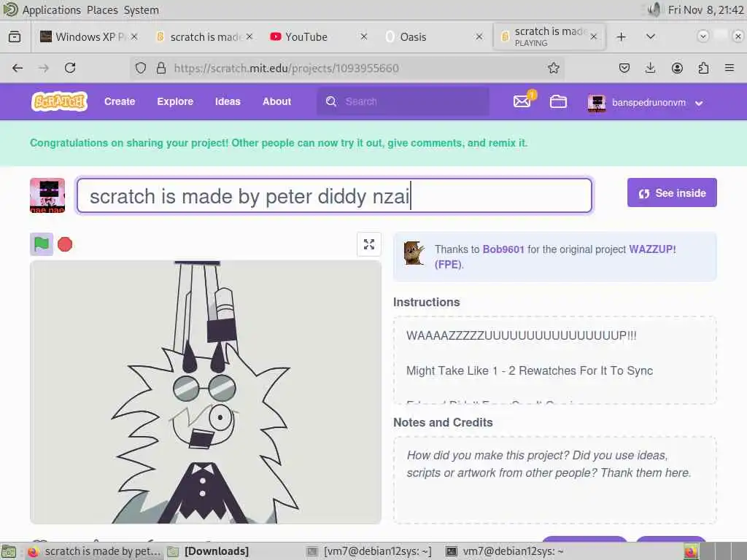Image resolution: width=747 pixels, height=560 pixels.
Task: Click the volume icon in system panel
Action: tap(655, 9)
